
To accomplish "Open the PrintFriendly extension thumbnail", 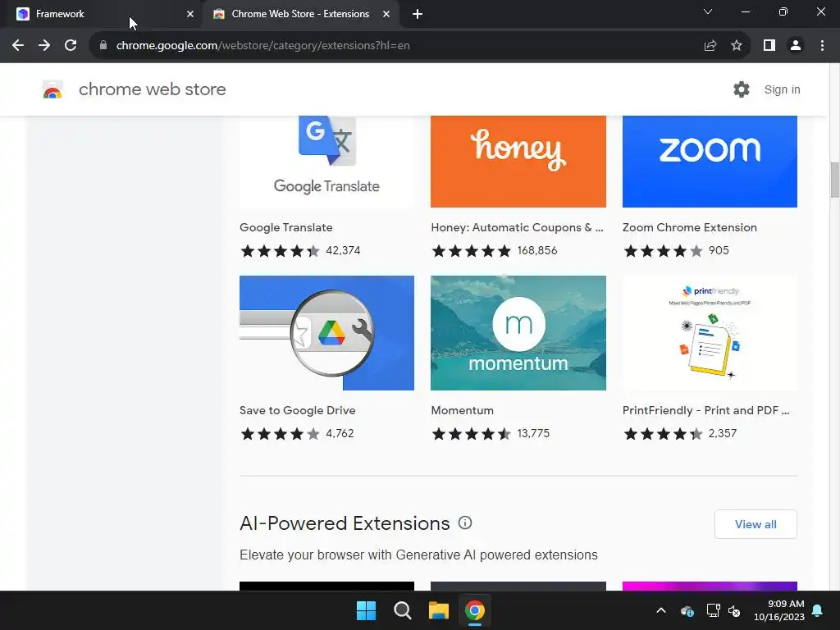I will pyautogui.click(x=710, y=333).
